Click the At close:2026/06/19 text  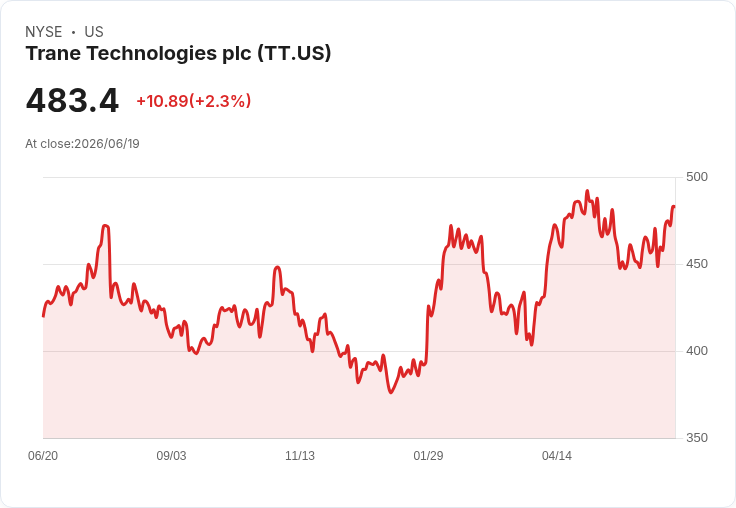[x=82, y=144]
